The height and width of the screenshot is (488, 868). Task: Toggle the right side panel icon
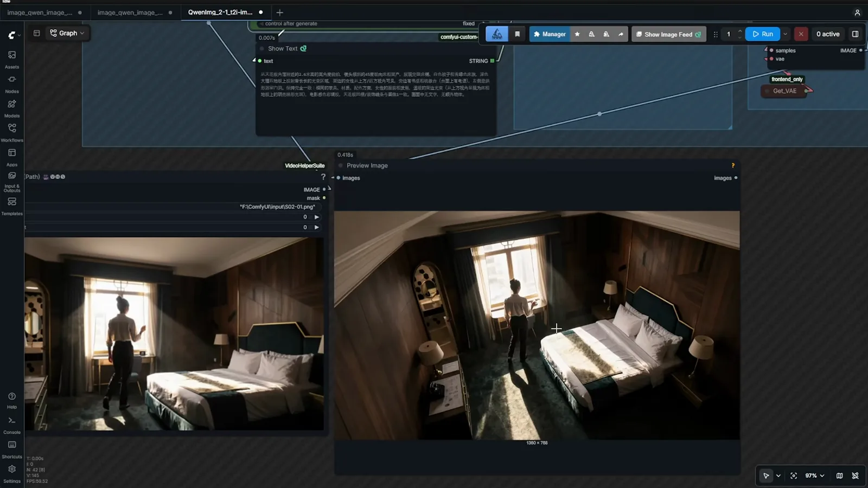[855, 34]
